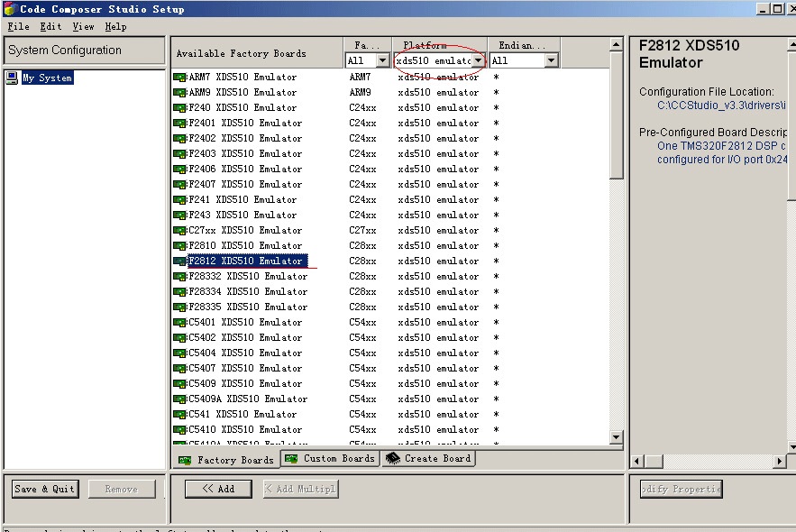This screenshot has width=796, height=532.
Task: Click the "Available Factory Boards" column header
Action: coord(241,53)
